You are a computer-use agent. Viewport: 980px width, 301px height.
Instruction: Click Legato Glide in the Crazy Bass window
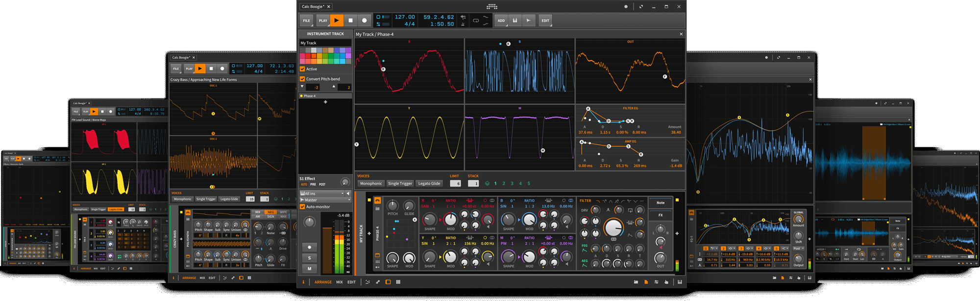[x=229, y=199]
